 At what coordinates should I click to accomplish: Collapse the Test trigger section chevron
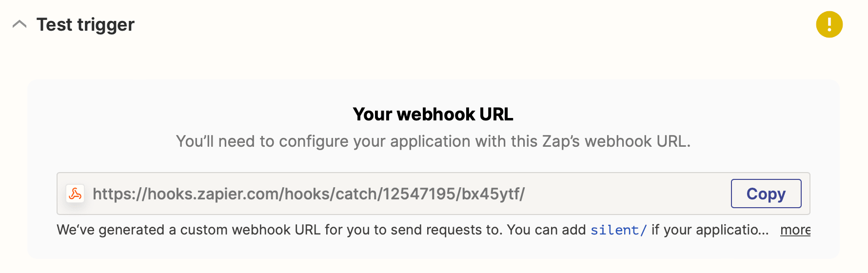(20, 24)
